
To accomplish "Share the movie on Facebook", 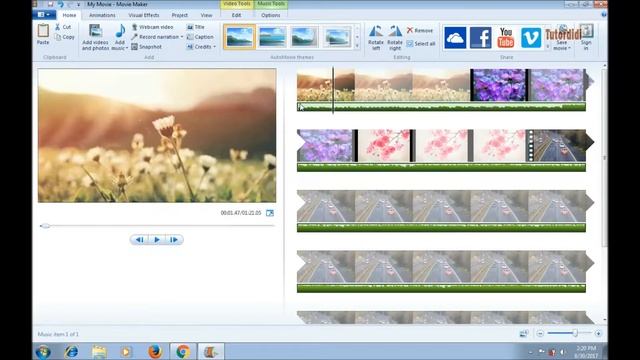I will [480, 38].
